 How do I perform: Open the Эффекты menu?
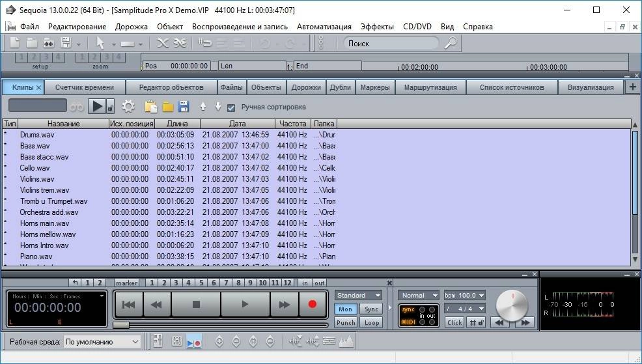click(377, 27)
